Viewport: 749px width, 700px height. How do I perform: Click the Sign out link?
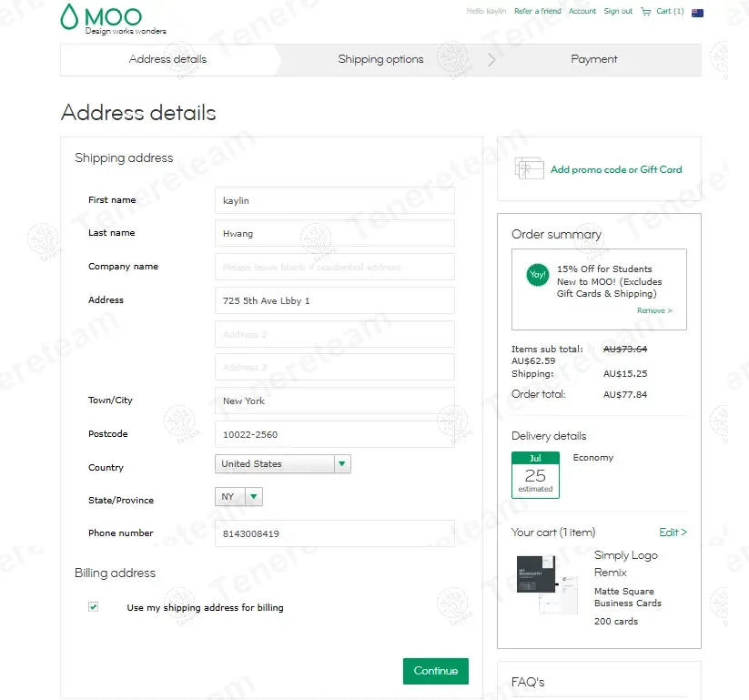[x=618, y=12]
